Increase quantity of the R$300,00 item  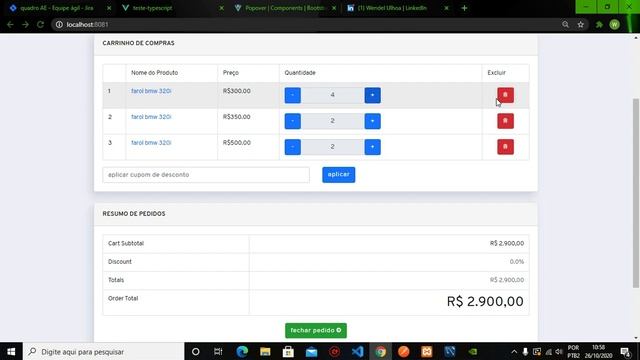[x=372, y=95]
